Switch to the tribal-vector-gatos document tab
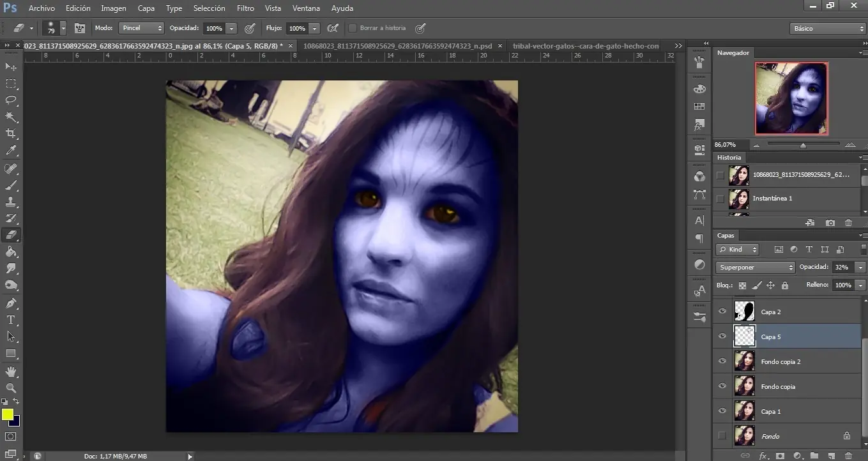 [585, 46]
